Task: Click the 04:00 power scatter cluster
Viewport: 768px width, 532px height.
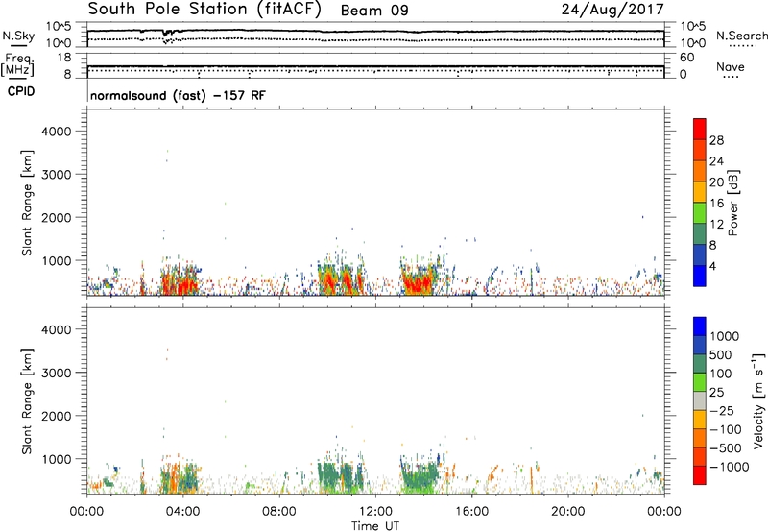Action: [180, 279]
